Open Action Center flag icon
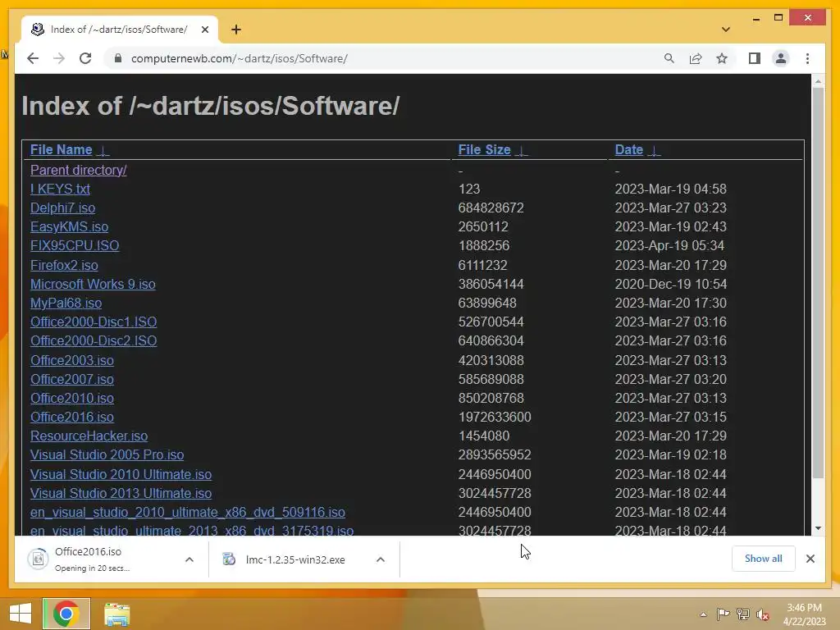 [724, 614]
